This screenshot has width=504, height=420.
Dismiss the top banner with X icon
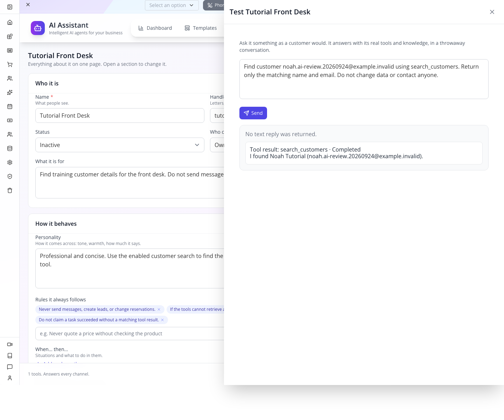(x=28, y=5)
